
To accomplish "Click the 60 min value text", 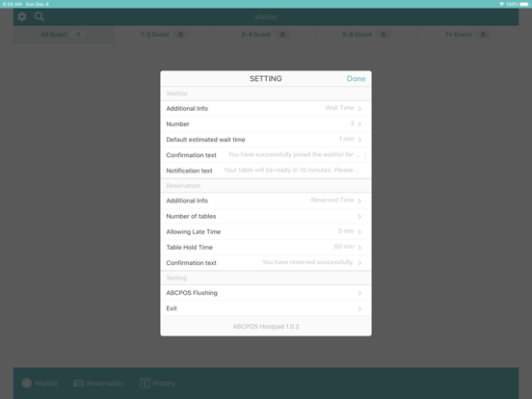I will point(344,247).
